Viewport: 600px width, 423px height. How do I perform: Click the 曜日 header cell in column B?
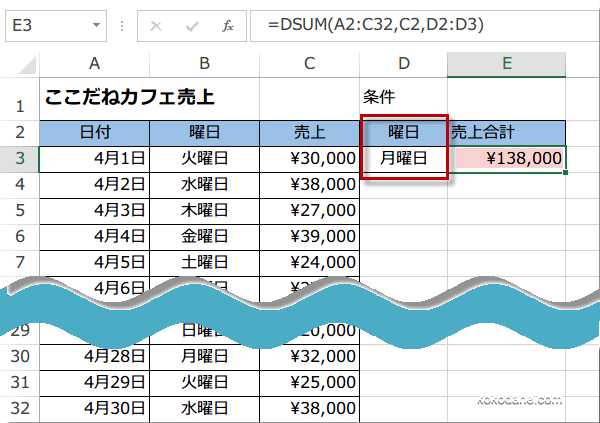[204, 133]
